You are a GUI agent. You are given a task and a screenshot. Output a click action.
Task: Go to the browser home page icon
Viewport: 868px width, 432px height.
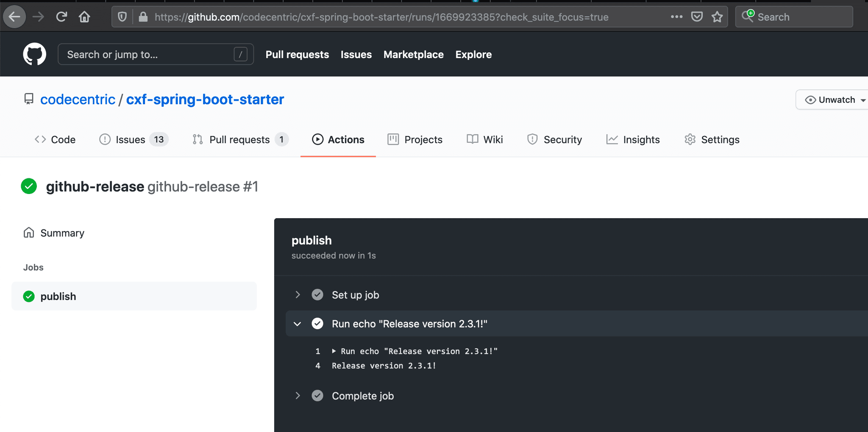(84, 17)
